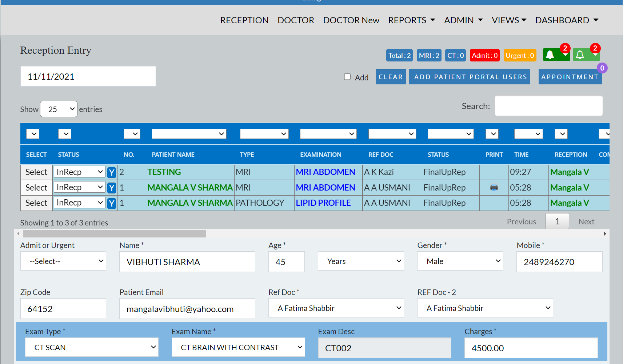623x364 pixels.
Task: Open the REF Doc - 2 dropdown
Action: [x=485, y=308]
